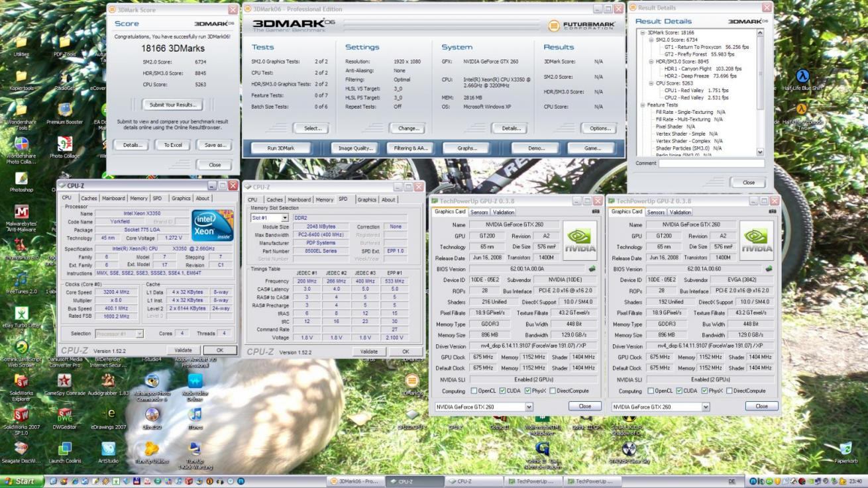
Task: Launch Premium Booster desktop shortcut
Action: pyautogui.click(x=64, y=113)
